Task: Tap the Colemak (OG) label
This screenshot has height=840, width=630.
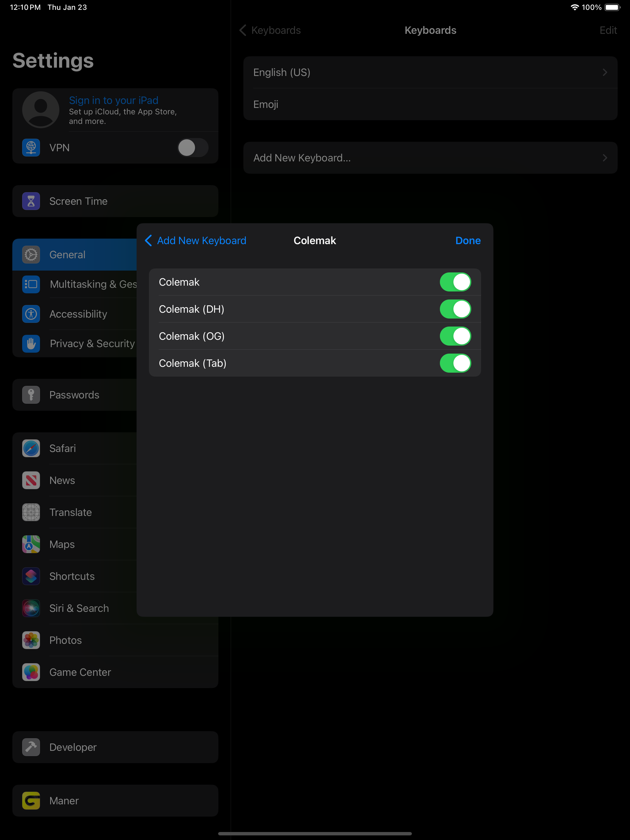Action: 192,336
